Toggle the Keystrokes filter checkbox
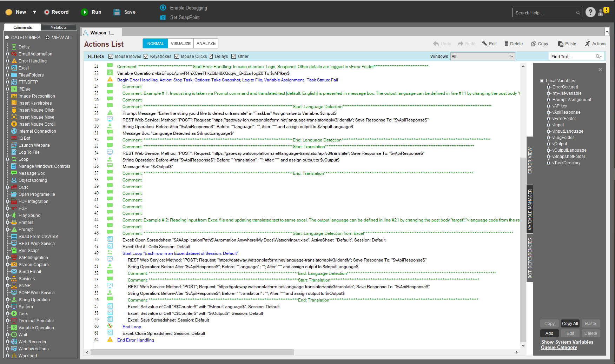 146,57
